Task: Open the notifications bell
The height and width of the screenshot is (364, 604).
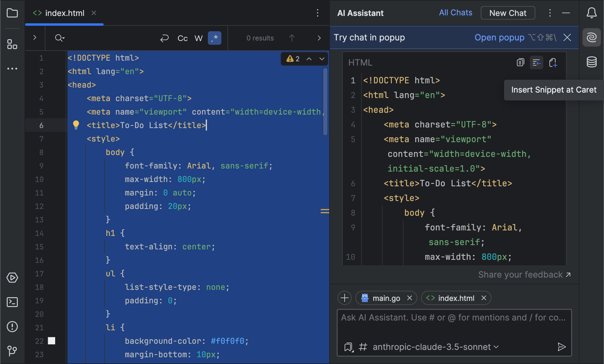Action: point(591,13)
